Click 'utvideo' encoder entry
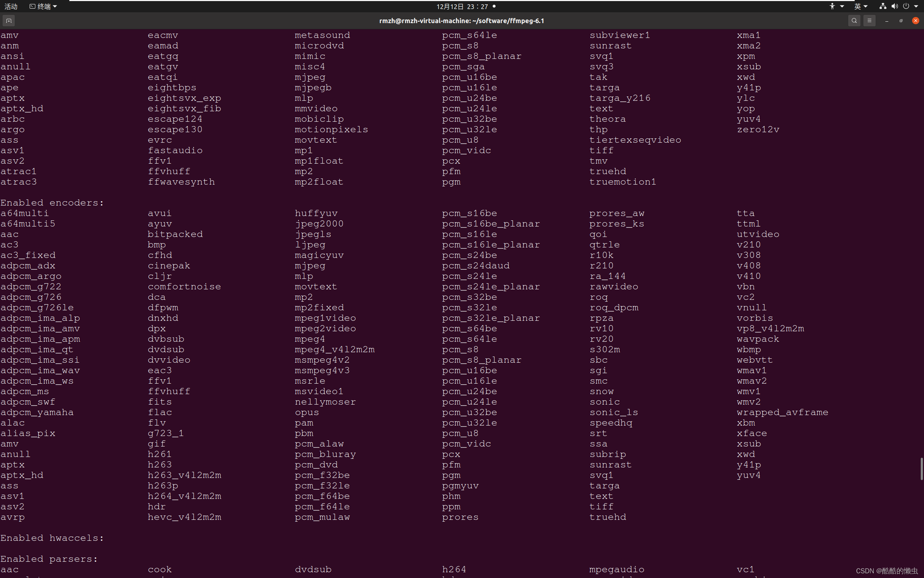 pyautogui.click(x=758, y=234)
